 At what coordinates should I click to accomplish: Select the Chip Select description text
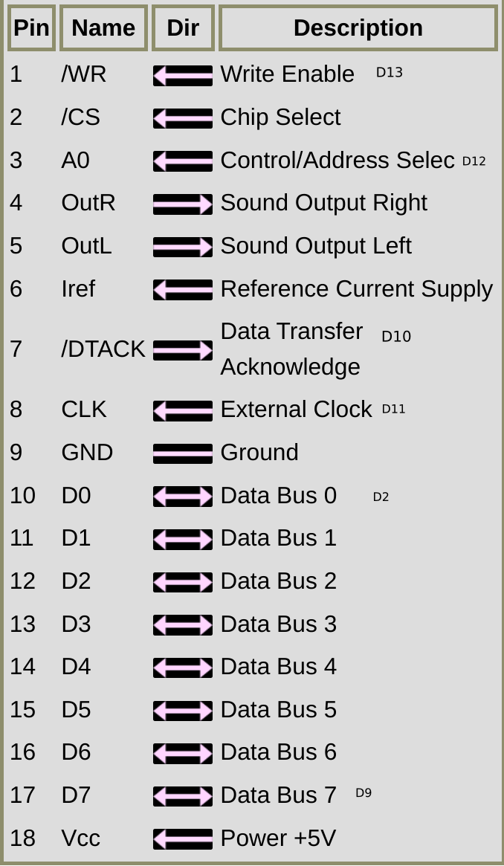(280, 117)
